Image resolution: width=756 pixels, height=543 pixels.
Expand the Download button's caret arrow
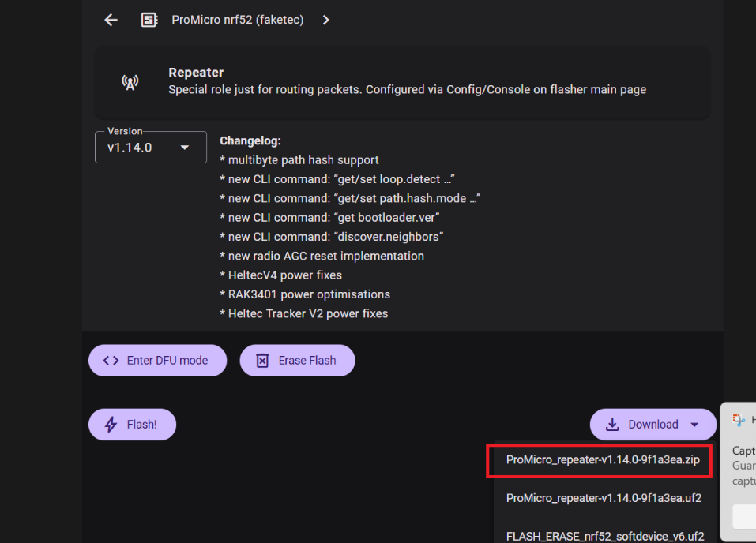point(694,425)
